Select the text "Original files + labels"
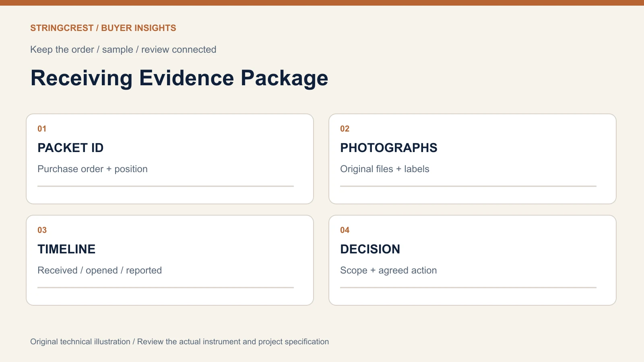Screen dimensions: 644x362 (x=385, y=169)
